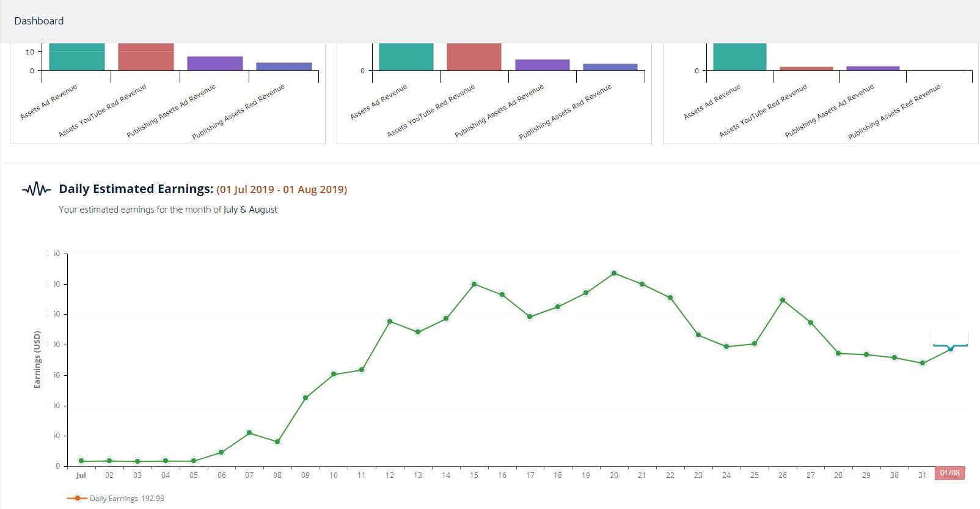The height and width of the screenshot is (509, 980).
Task: Click purple Publishing Assets Ad Revenue bar, middle chart
Action: 543,65
